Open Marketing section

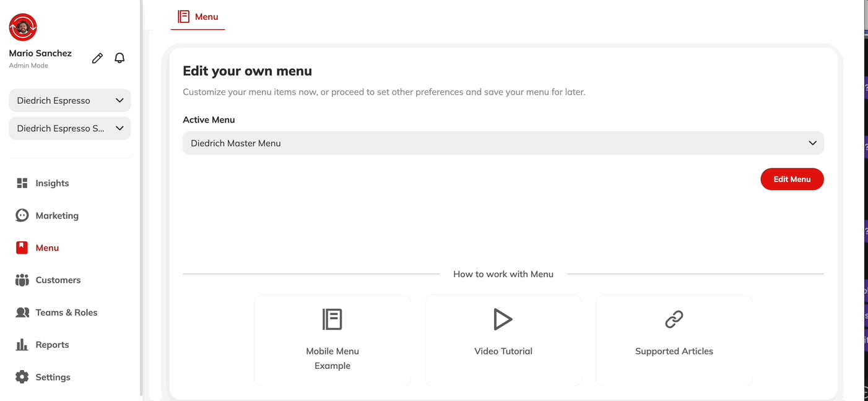click(57, 215)
